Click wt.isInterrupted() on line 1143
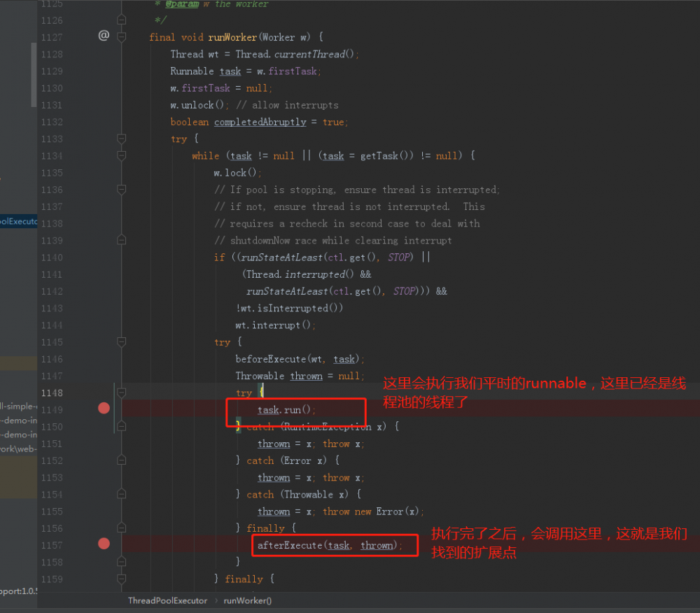The width and height of the screenshot is (700, 613). pyautogui.click(x=291, y=309)
